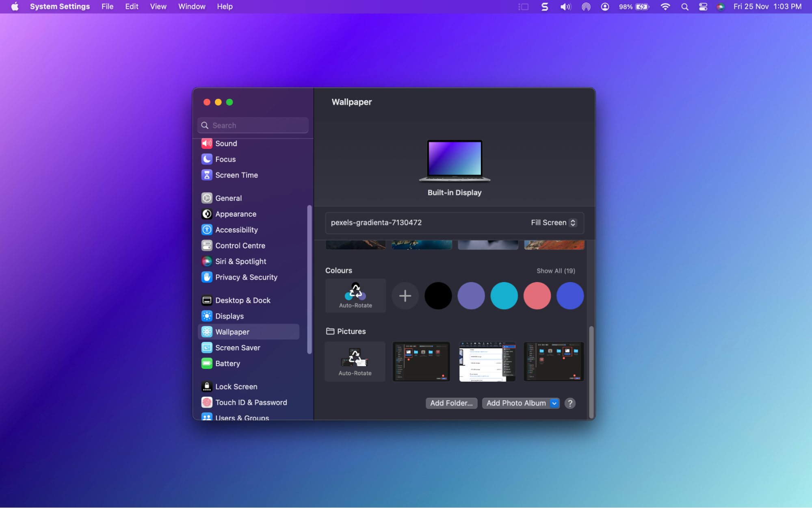Viewport: 812px width, 508px height.
Task: Select the teal colour swatch
Action: point(504,295)
